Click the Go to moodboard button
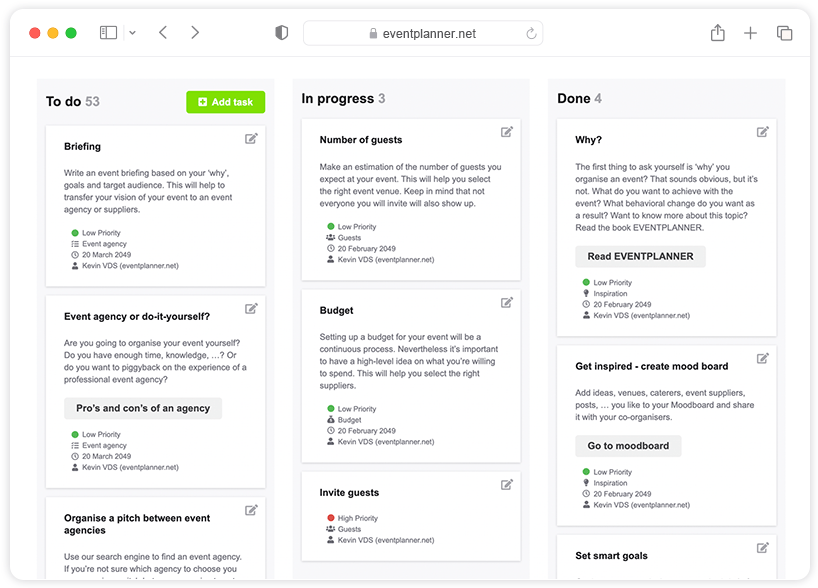This screenshot has height=588, width=818. point(628,446)
